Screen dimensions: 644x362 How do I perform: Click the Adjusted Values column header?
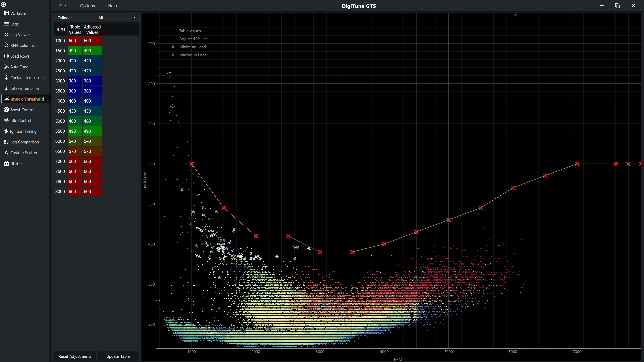pos(92,29)
